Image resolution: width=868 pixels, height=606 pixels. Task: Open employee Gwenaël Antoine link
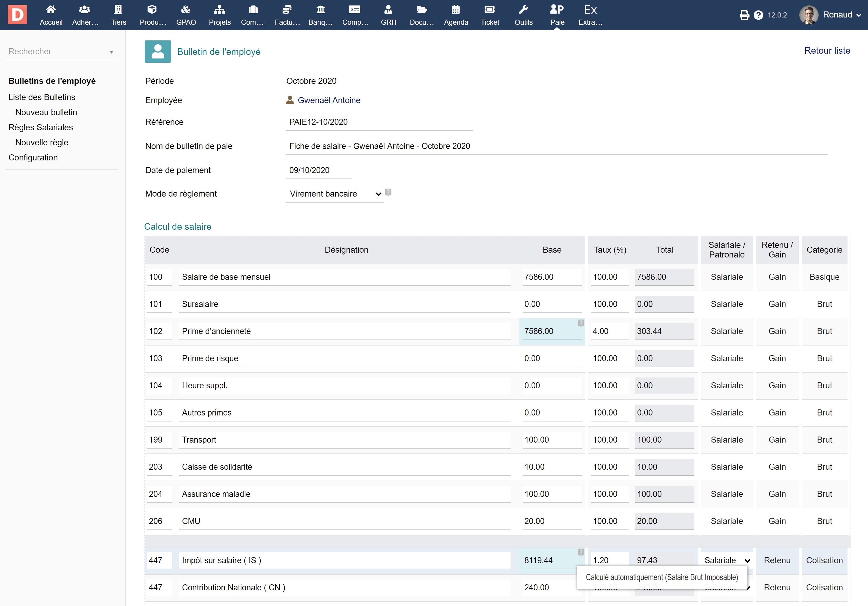click(329, 100)
